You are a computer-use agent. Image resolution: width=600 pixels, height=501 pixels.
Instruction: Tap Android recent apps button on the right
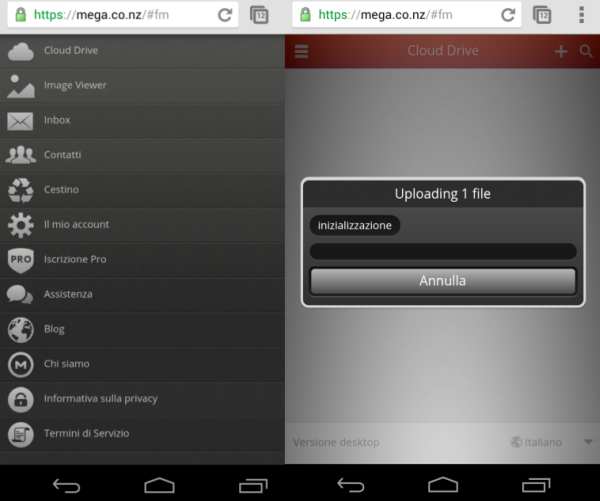coord(536,485)
